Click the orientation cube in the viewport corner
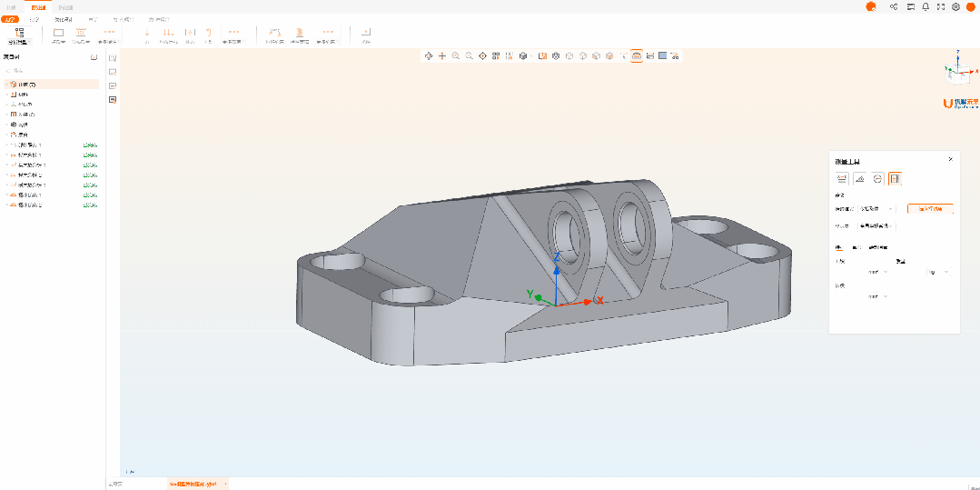The image size is (980, 490). click(x=956, y=72)
